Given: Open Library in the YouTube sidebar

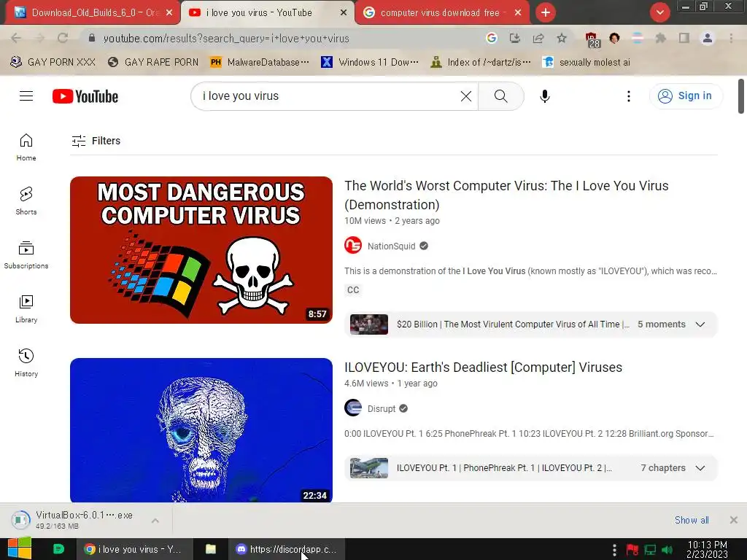Looking at the screenshot, I should tap(26, 309).
